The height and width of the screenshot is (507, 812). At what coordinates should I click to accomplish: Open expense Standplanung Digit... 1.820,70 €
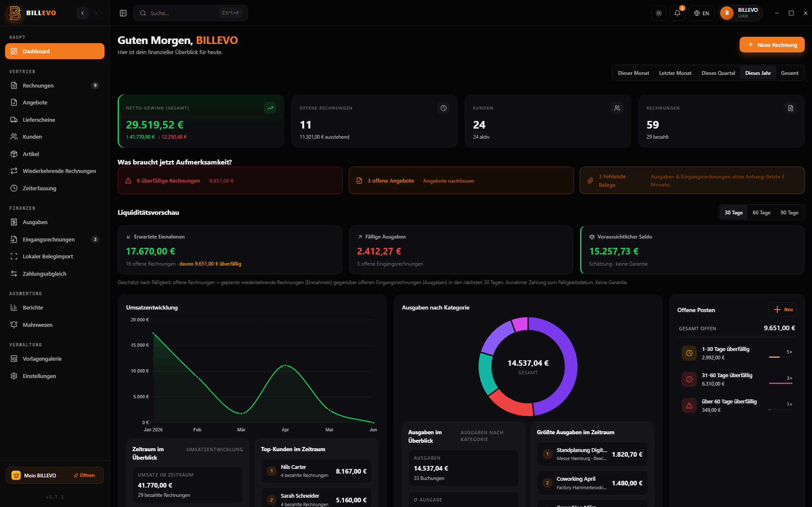pyautogui.click(x=592, y=454)
